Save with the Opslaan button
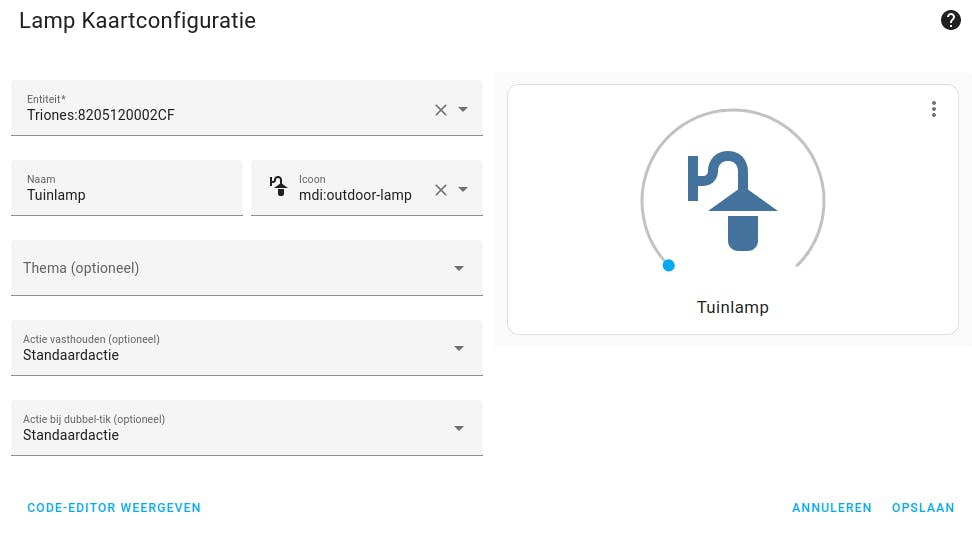The width and height of the screenshot is (972, 538). pyautogui.click(x=923, y=508)
